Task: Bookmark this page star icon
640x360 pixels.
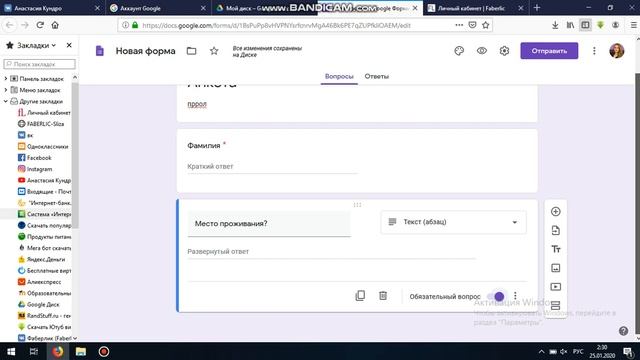Action: click(x=485, y=25)
